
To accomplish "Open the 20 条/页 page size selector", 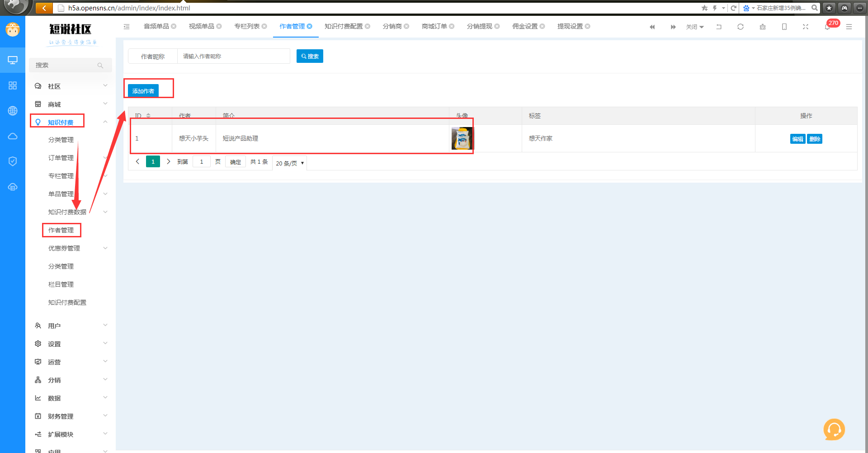I will 290,163.
